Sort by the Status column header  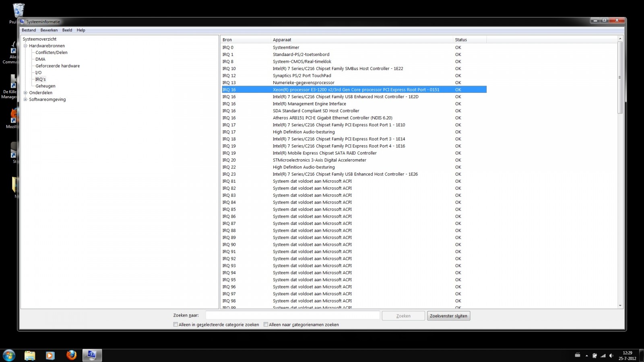(x=470, y=39)
